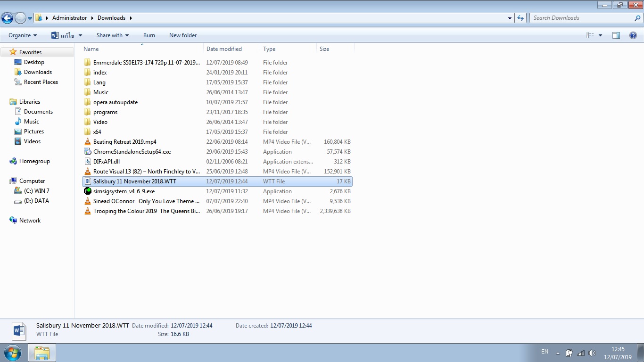Image resolution: width=644 pixels, height=362 pixels.
Task: Select Homegroup in navigation pane
Action: click(x=34, y=161)
